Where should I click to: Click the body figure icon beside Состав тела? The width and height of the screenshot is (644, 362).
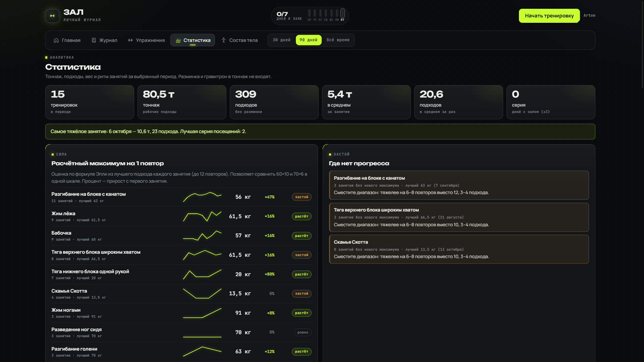click(x=224, y=40)
